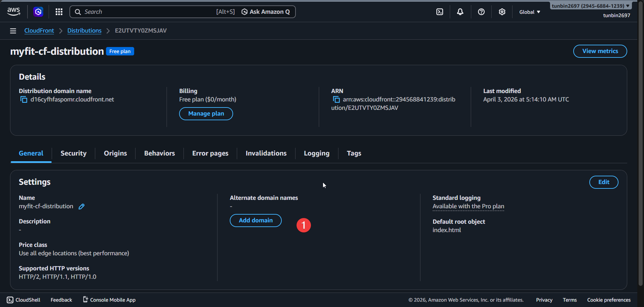Navigate to Distributions via breadcrumb
This screenshot has height=307, width=644.
(84, 31)
